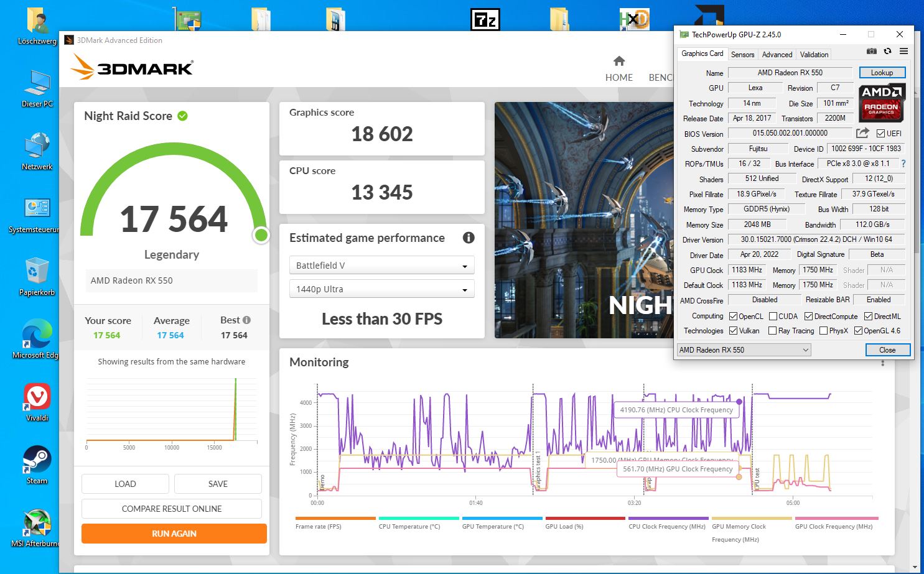Click the Lookup button in GPU-Z
The width and height of the screenshot is (924, 574).
(x=882, y=73)
